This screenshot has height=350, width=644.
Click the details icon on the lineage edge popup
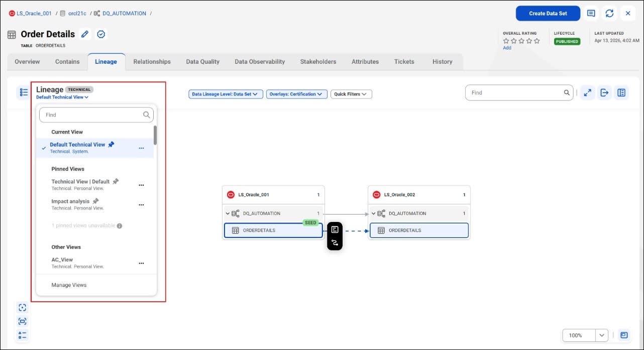tap(335, 229)
